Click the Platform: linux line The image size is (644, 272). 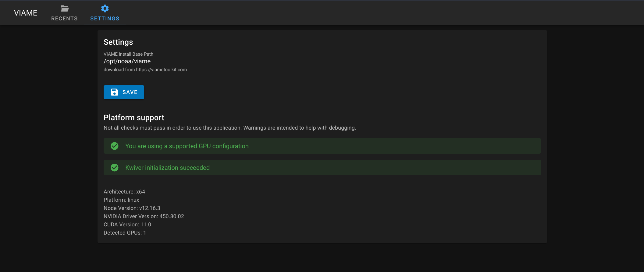[x=121, y=200]
